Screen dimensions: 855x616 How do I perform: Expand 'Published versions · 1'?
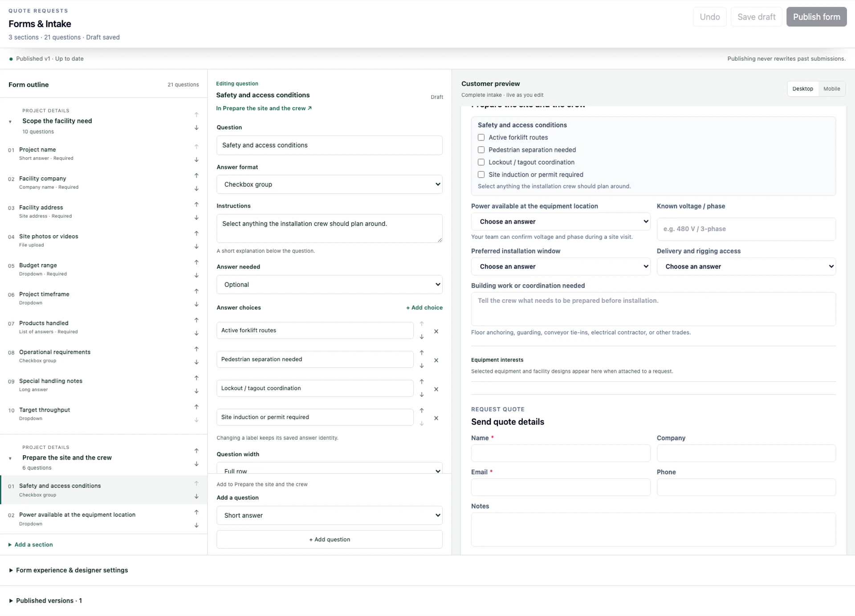click(45, 601)
